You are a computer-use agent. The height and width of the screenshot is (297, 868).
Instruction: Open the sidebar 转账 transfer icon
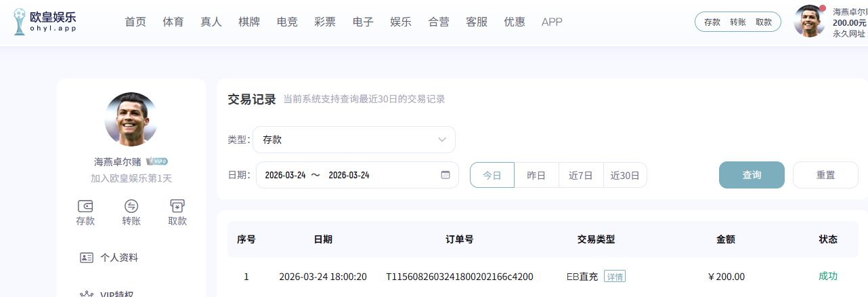point(131,206)
